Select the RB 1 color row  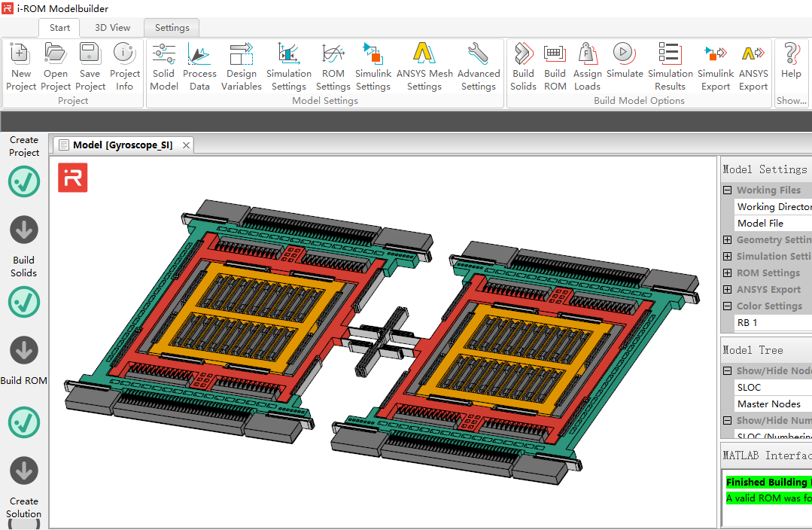click(x=773, y=323)
